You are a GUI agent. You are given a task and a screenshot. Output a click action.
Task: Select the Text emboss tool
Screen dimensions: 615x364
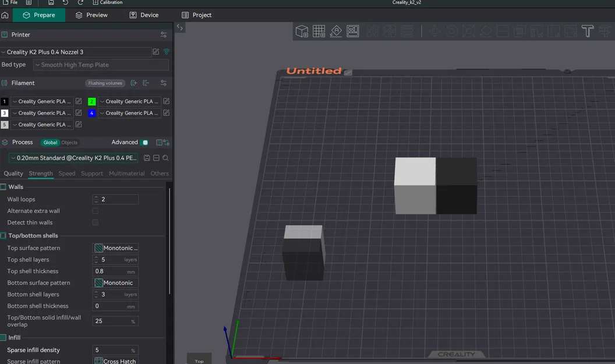click(x=588, y=31)
